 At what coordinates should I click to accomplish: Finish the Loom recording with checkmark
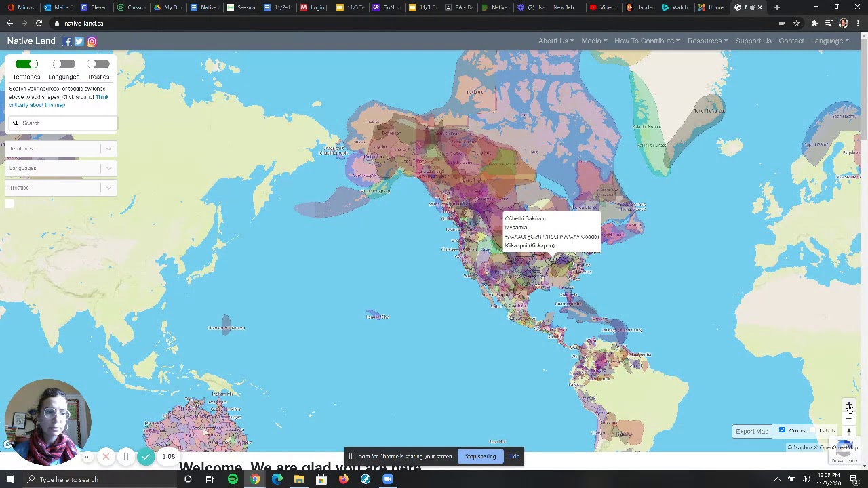tap(146, 457)
